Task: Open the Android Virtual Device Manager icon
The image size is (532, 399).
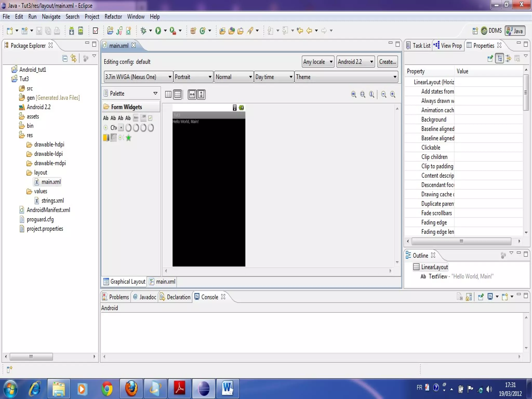Action: 81,31
